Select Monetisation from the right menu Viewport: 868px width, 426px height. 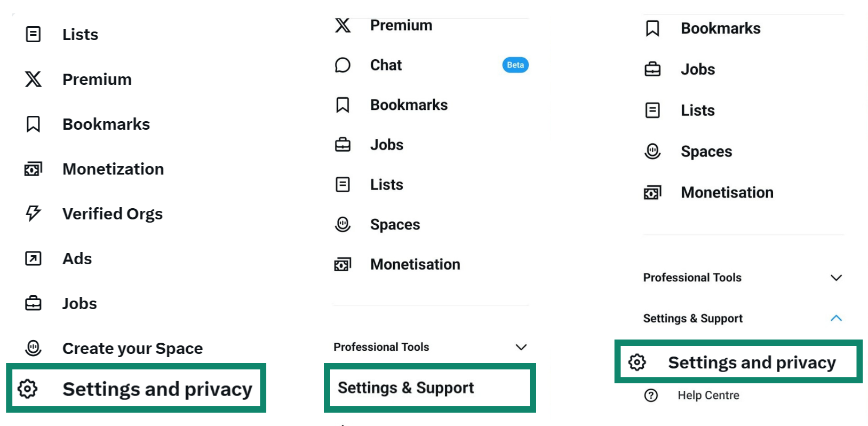727,192
